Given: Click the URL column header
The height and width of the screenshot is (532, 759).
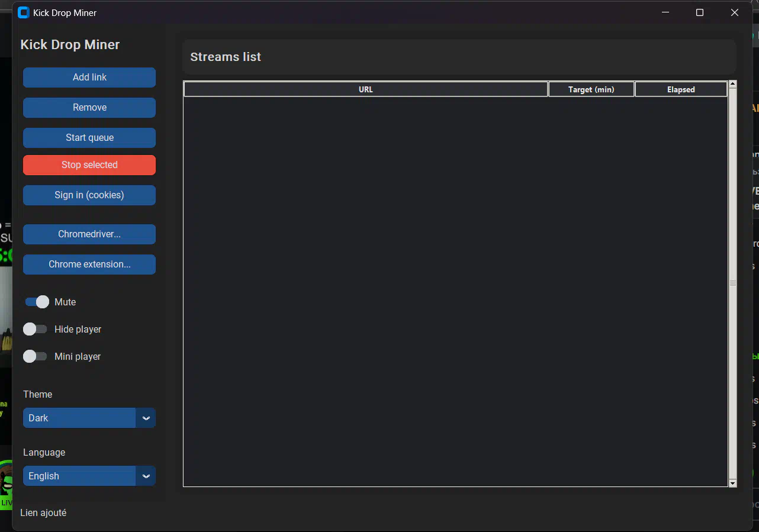Looking at the screenshot, I should (x=365, y=89).
